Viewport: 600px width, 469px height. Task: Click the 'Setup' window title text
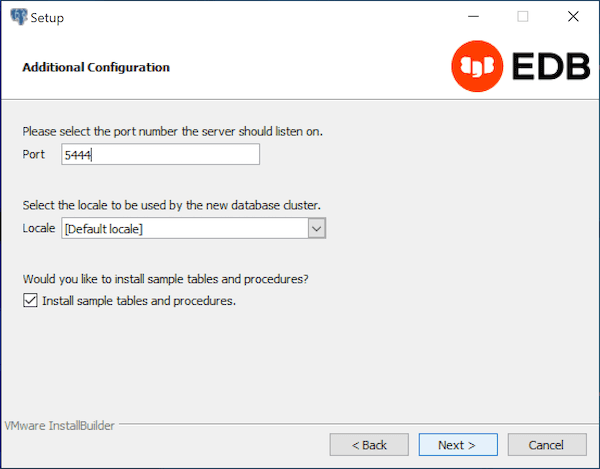(47, 17)
